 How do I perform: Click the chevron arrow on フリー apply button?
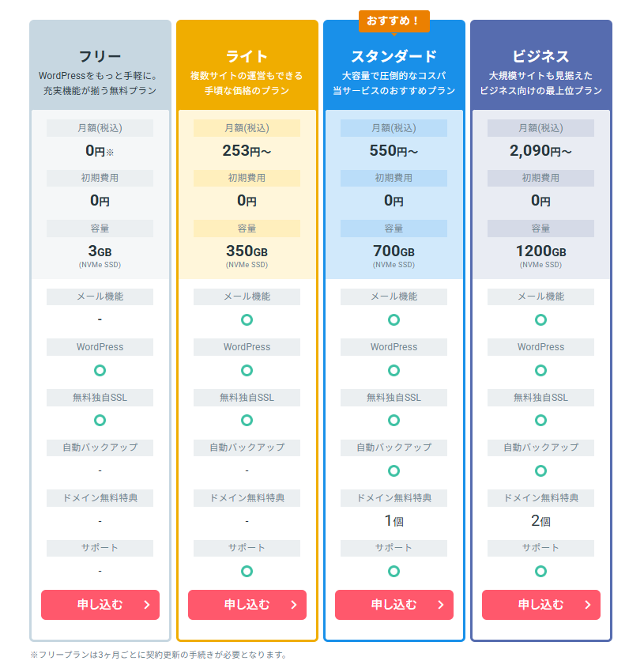[x=147, y=605]
